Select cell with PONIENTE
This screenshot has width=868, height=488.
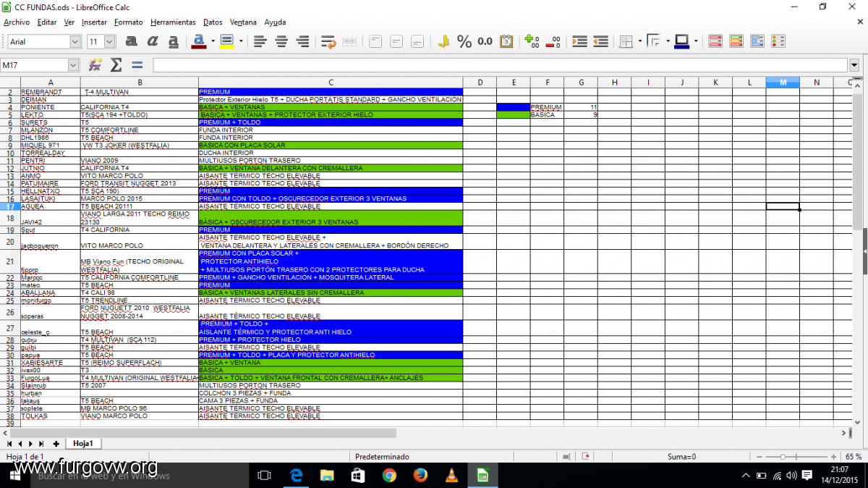[50, 107]
